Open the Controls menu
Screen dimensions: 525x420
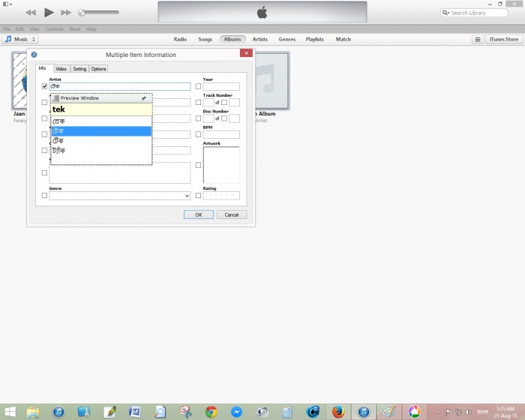coord(54,29)
